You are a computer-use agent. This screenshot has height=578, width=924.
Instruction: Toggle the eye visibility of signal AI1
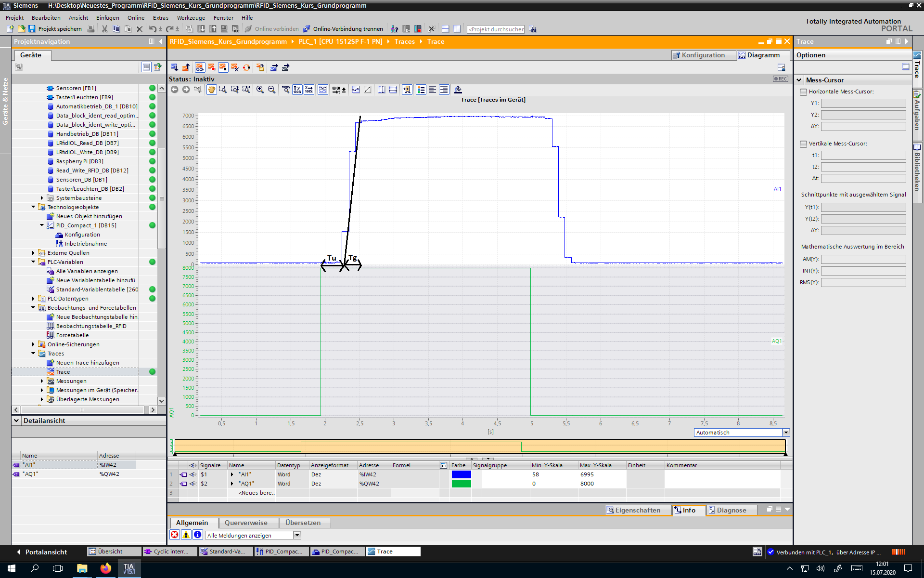[x=193, y=474]
